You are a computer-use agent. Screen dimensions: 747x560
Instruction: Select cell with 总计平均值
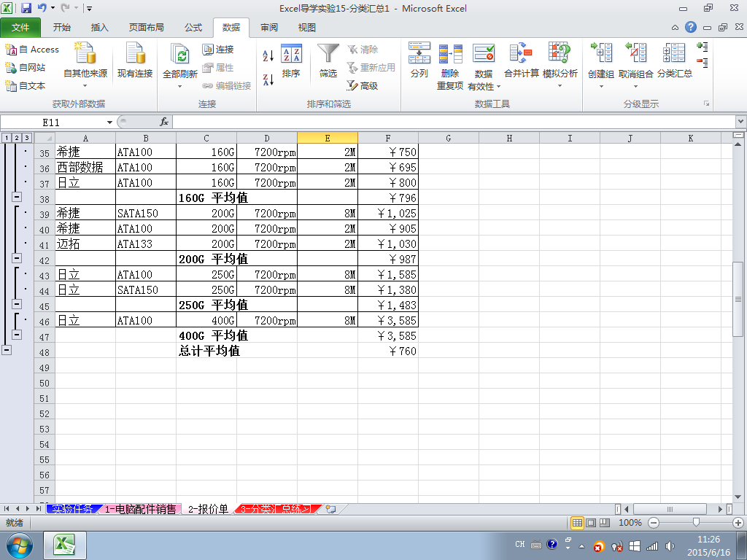pos(206,351)
